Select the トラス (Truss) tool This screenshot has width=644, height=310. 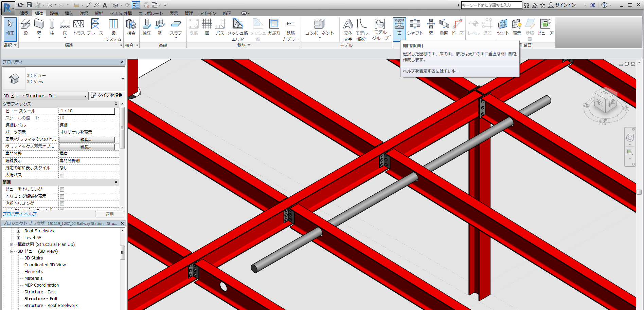[x=79, y=27]
